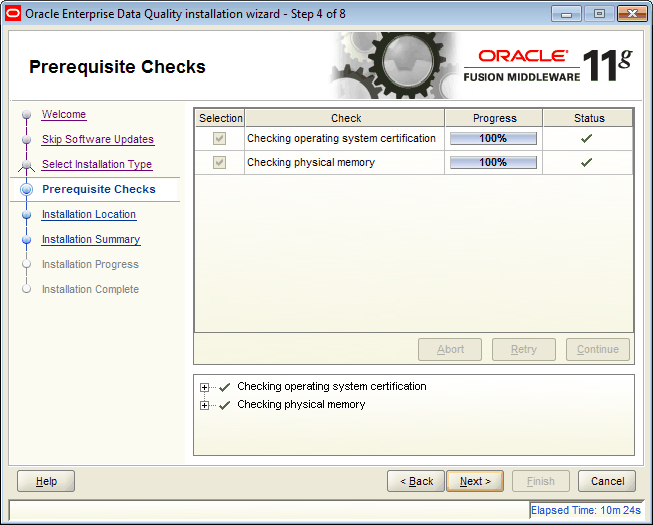Click the gears graphic in the header banner
The height and width of the screenshot is (525, 653).
(x=396, y=65)
